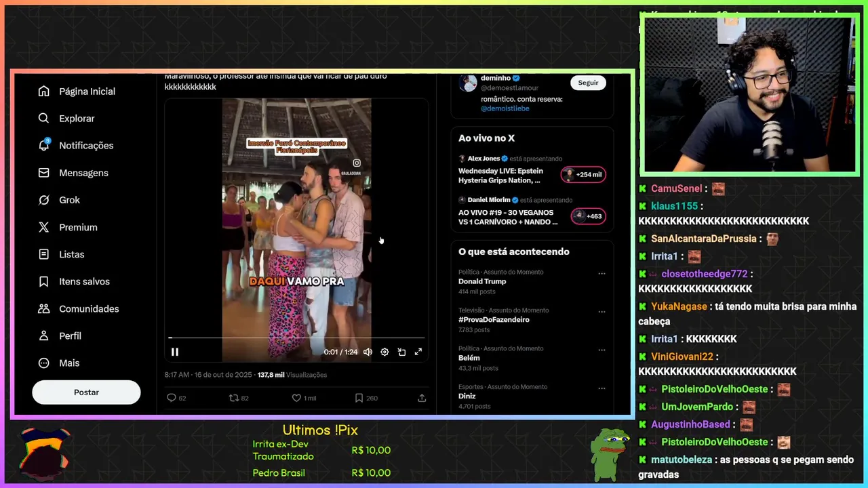
Task: Click chat user matutobeleza name
Action: click(682, 460)
